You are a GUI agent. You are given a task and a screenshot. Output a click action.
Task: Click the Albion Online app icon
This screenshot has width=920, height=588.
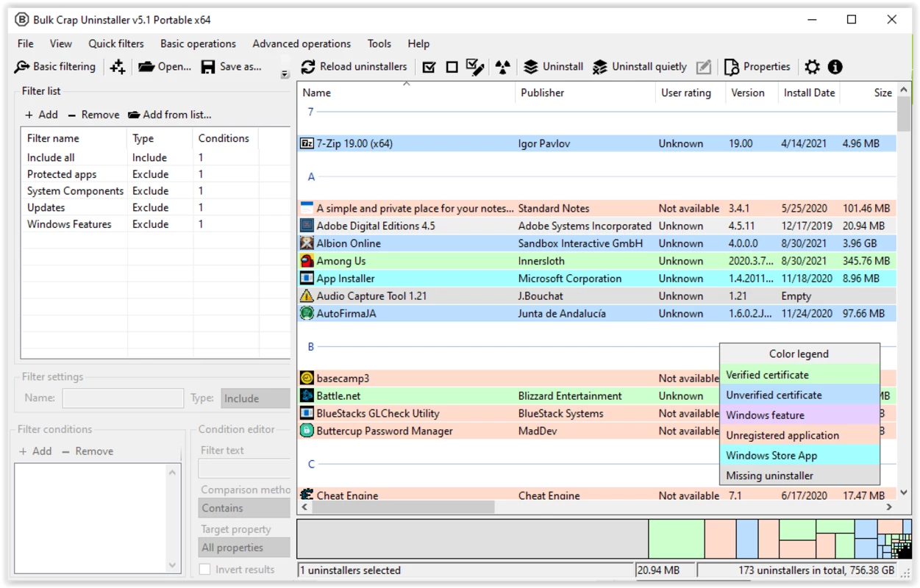point(307,243)
